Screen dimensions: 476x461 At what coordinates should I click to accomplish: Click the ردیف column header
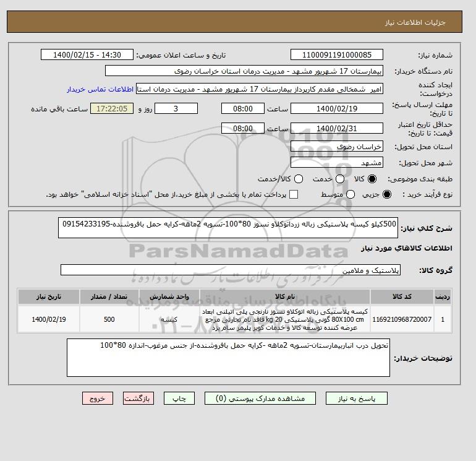click(x=443, y=296)
